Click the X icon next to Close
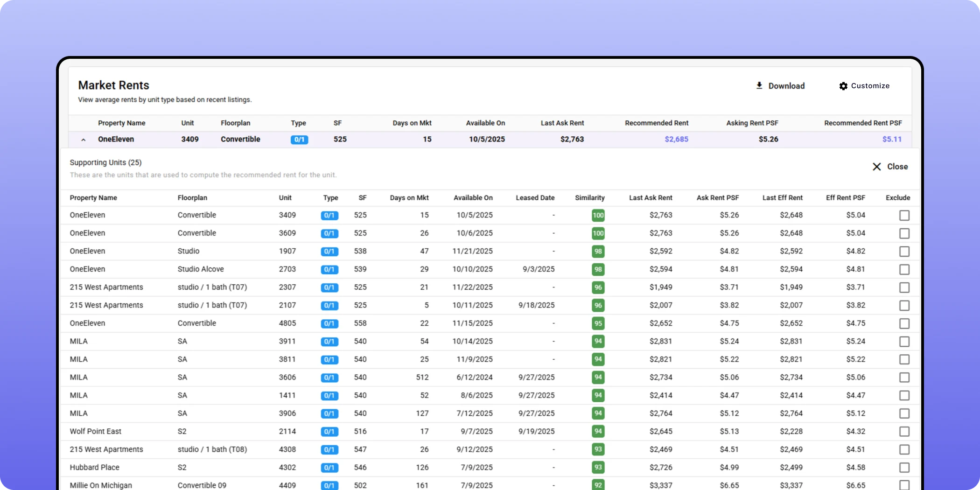This screenshot has width=980, height=490. pyautogui.click(x=877, y=167)
